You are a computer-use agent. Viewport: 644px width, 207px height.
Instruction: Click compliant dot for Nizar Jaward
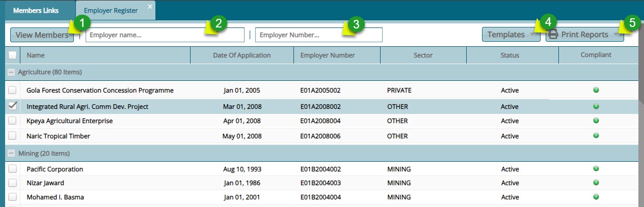tap(596, 183)
